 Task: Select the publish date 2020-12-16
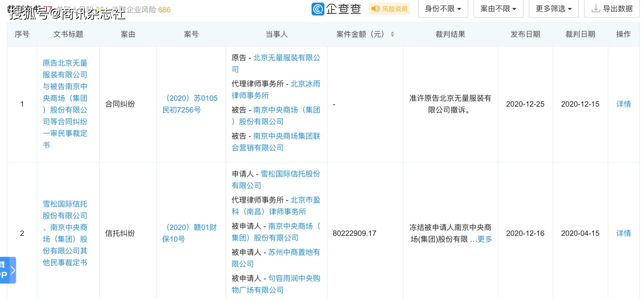(x=525, y=233)
